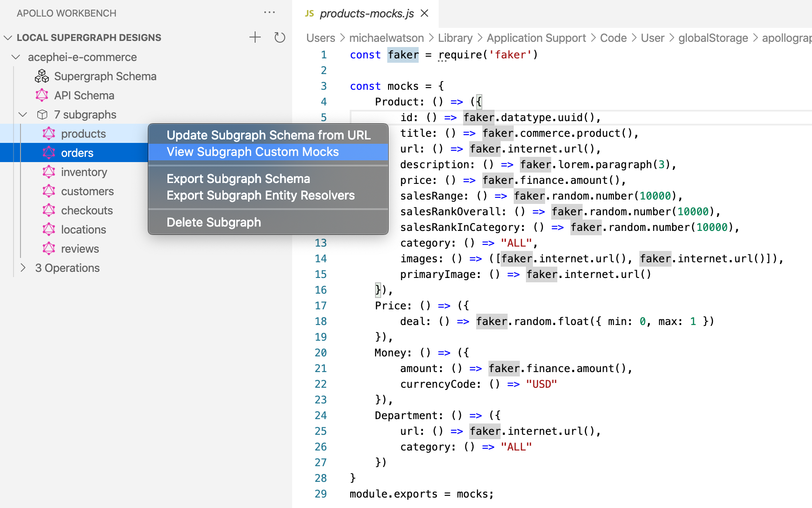
Task: Select Export Subgraph Entity Resolvers entry
Action: pyautogui.click(x=269, y=195)
